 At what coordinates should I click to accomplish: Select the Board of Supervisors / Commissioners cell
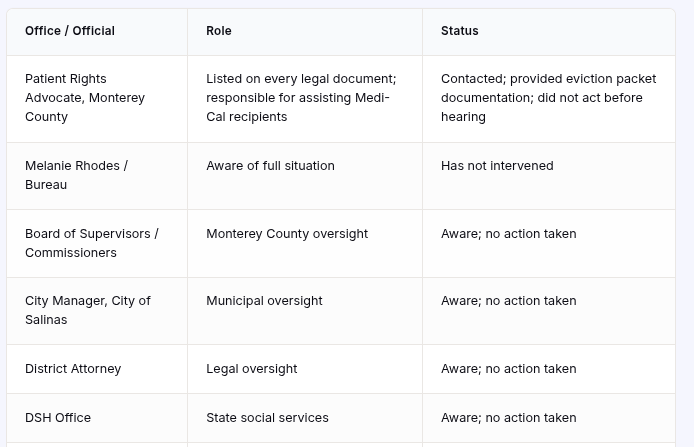pyautogui.click(x=97, y=243)
